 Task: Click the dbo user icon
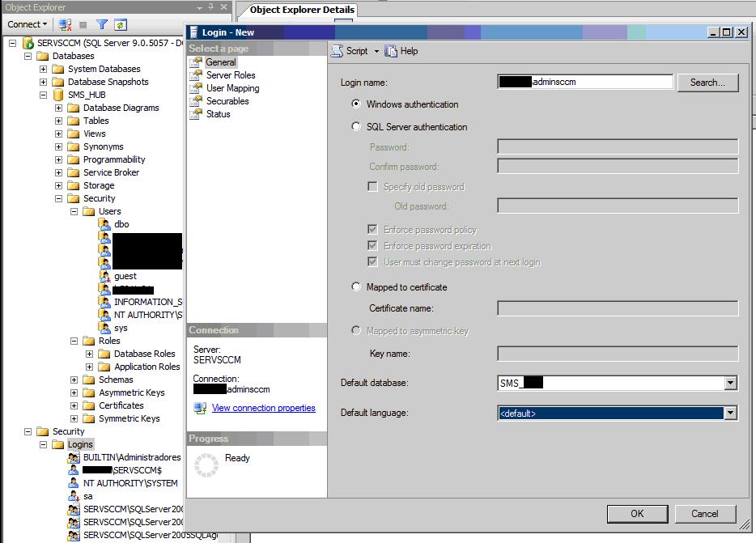click(104, 224)
